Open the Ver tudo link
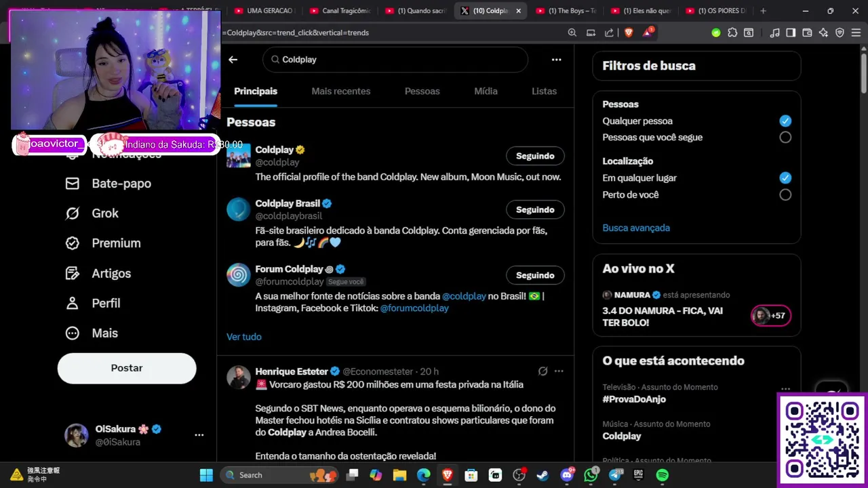 coord(244,337)
